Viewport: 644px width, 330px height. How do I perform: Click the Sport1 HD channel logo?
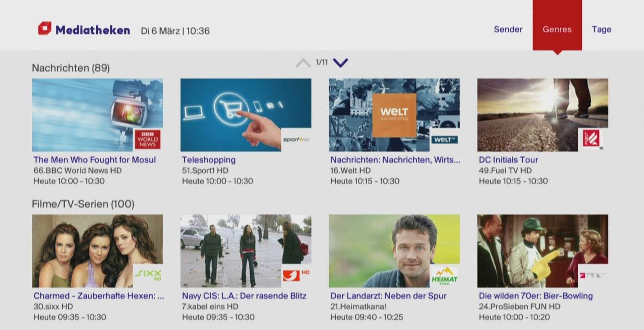pos(296,140)
